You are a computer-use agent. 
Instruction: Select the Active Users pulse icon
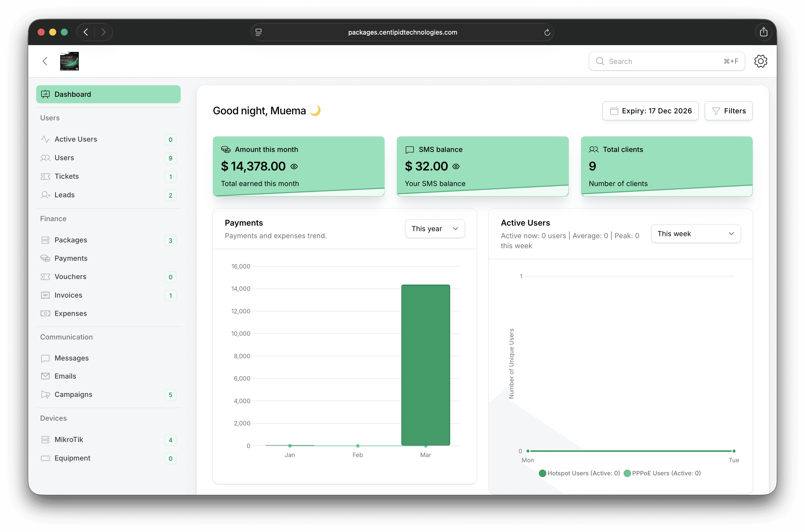coord(45,139)
